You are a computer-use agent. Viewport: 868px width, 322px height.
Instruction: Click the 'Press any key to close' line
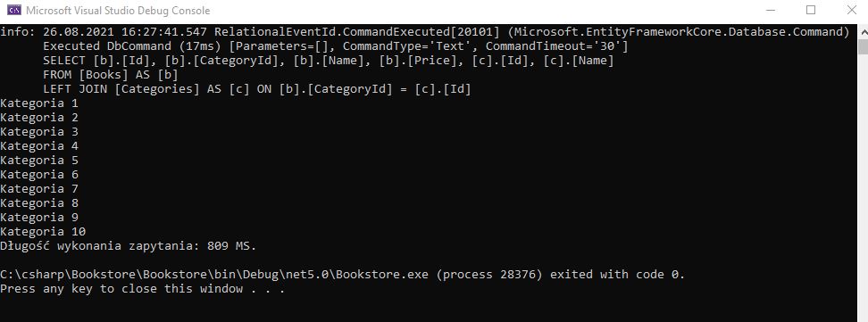click(143, 289)
